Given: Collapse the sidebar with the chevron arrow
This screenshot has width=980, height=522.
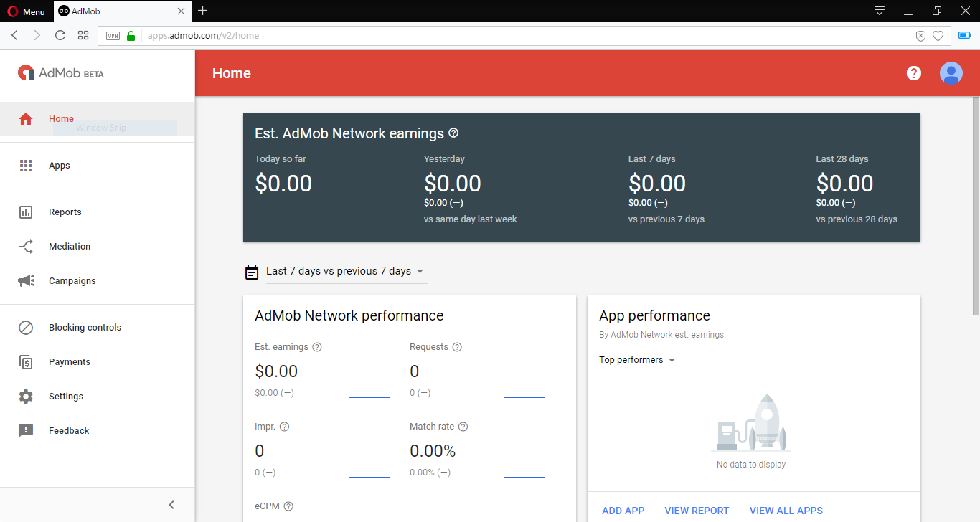Looking at the screenshot, I should (171, 505).
